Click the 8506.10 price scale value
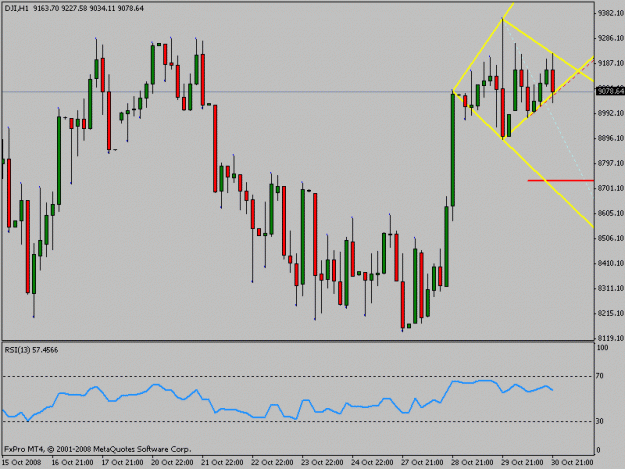The image size is (625, 469). coord(610,238)
